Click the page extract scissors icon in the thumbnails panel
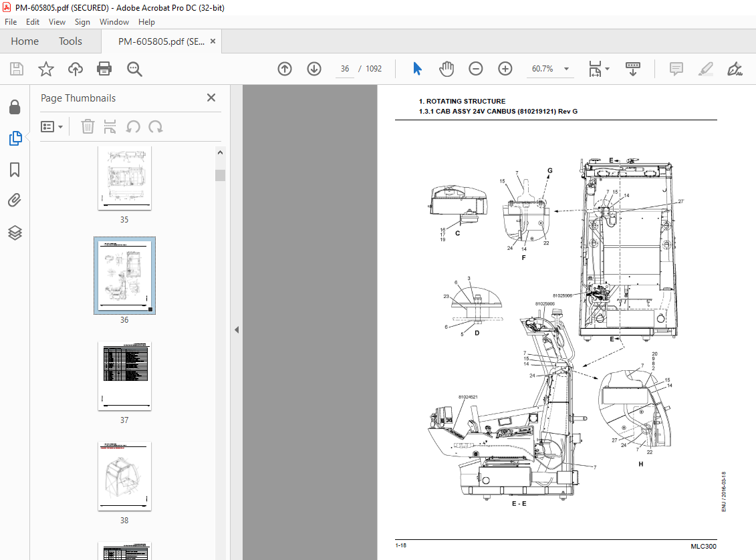756x560 pixels. 110,127
